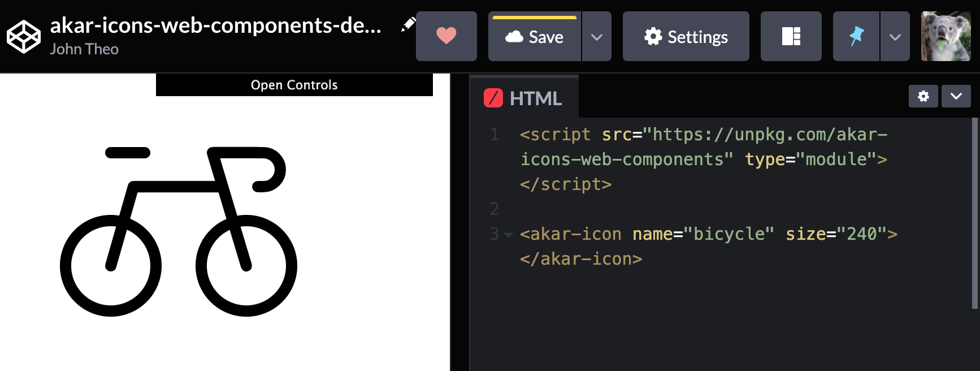Save the pen

535,36
